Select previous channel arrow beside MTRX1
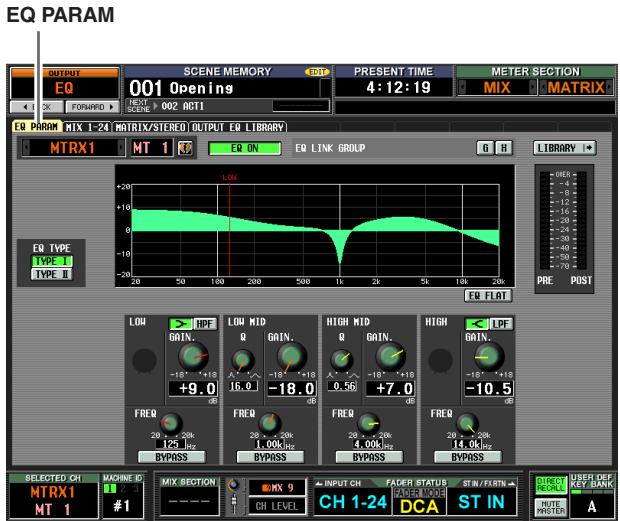The width and height of the screenshot is (620, 521). click(x=26, y=148)
